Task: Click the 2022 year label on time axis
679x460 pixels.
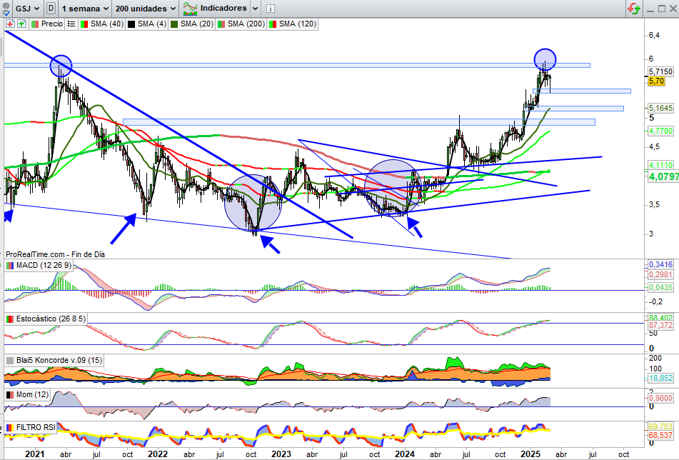Action: coord(158,454)
